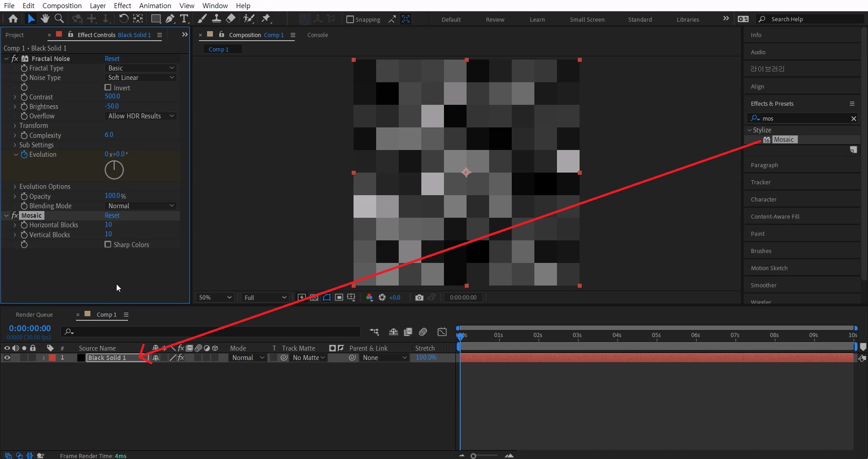The image size is (868, 459).
Task: Expand Evolution Options group
Action: tap(15, 187)
